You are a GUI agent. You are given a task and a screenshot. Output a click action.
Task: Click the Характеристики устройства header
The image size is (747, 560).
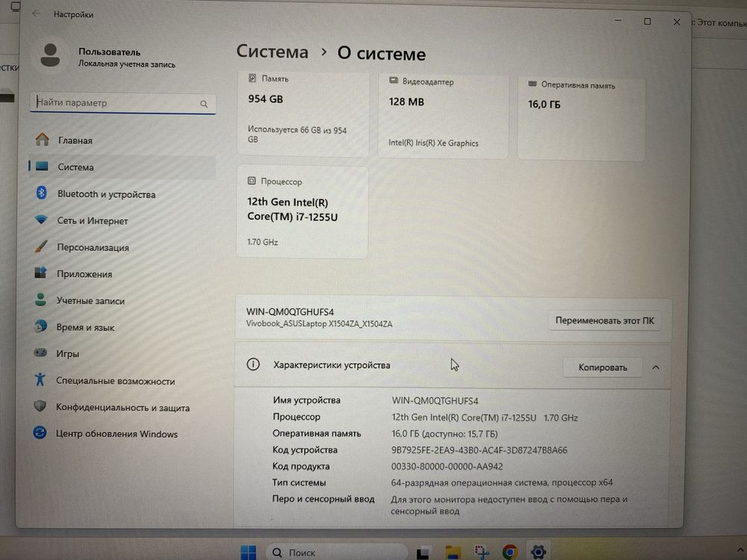(332, 365)
